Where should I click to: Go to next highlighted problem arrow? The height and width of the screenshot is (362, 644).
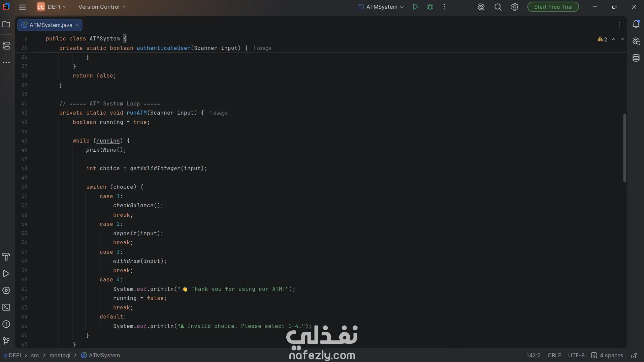pos(622,39)
